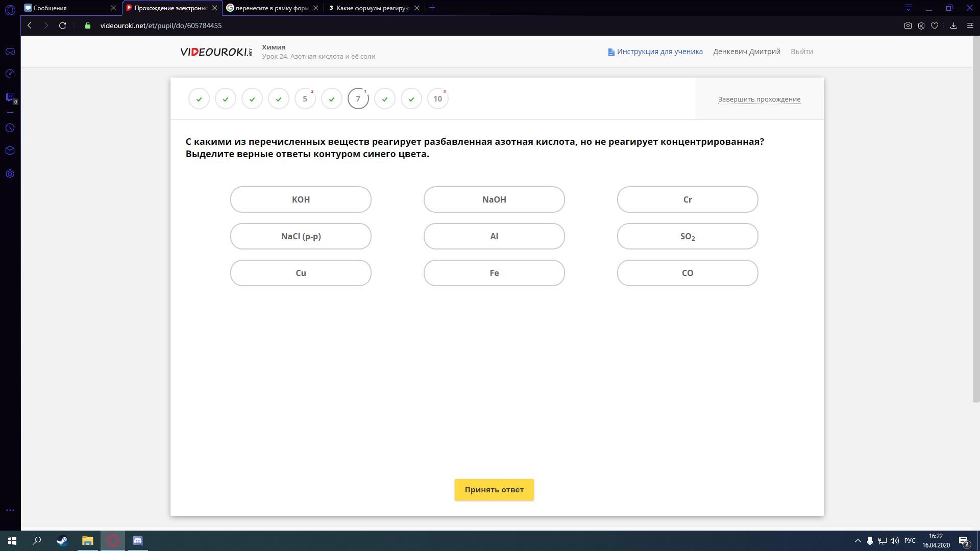The image size is (980, 551).
Task: Open ad blocker shield icon
Action: [921, 26]
